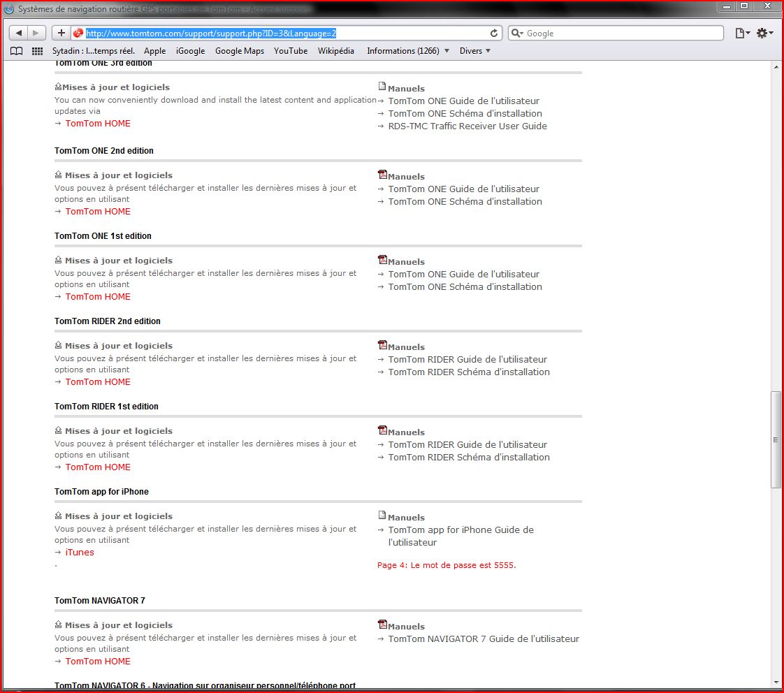Expand the Divers bookmark folder
Viewport: 784px width, 693px height.
(x=475, y=51)
